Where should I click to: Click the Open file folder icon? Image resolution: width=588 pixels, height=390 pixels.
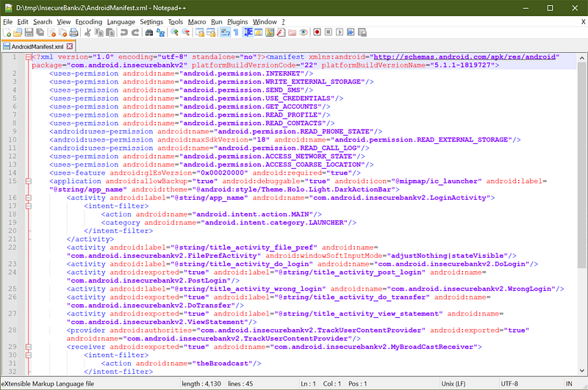point(18,32)
